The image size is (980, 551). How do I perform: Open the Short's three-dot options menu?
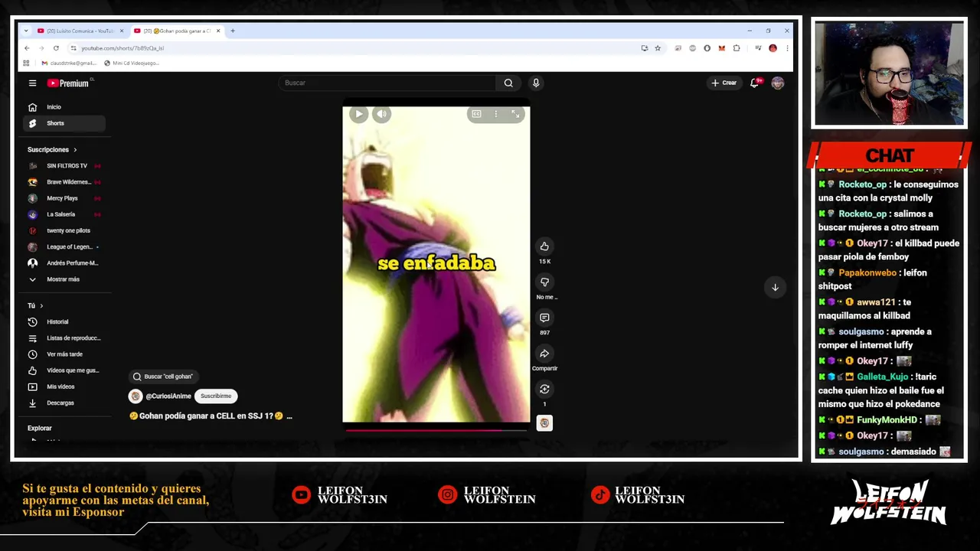[x=495, y=114]
